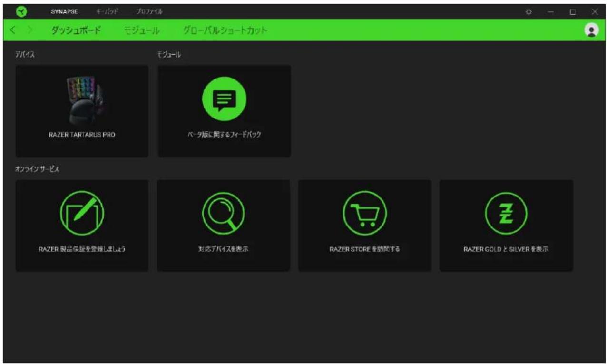
Task: Maximize the Synapse window
Action: click(x=573, y=11)
